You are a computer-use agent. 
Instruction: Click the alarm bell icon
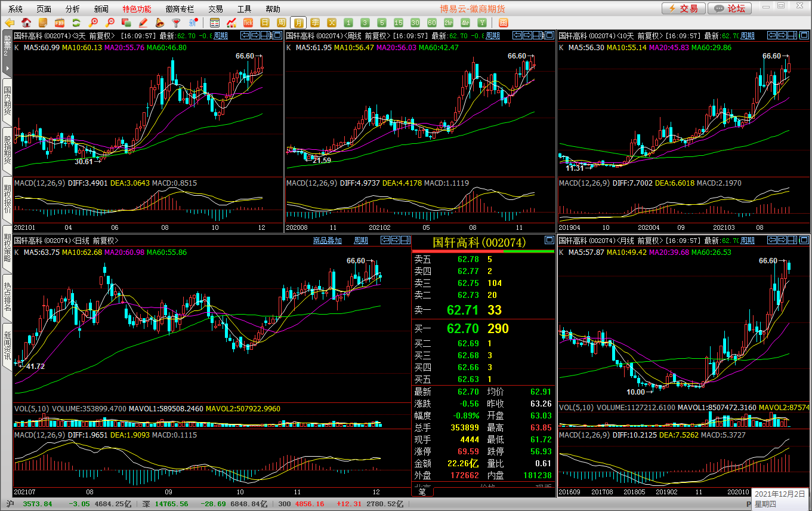click(x=159, y=23)
